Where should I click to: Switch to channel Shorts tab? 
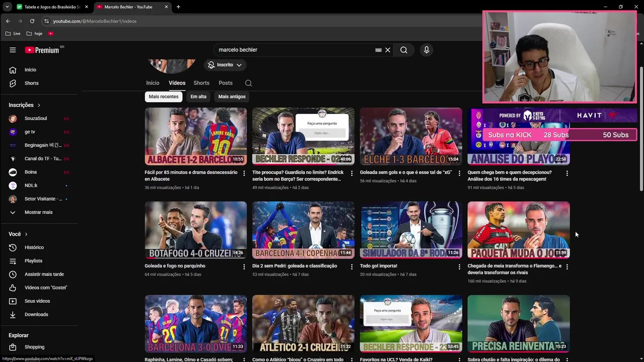pos(201,83)
